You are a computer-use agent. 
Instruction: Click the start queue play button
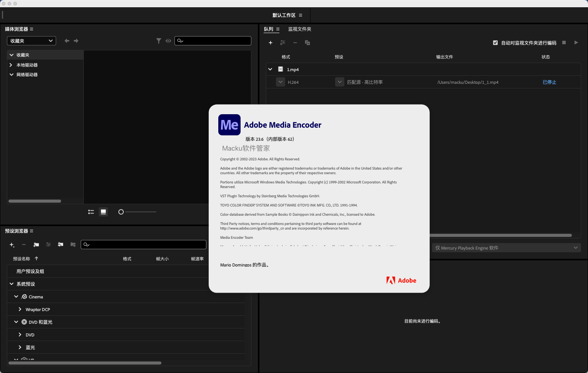[576, 43]
